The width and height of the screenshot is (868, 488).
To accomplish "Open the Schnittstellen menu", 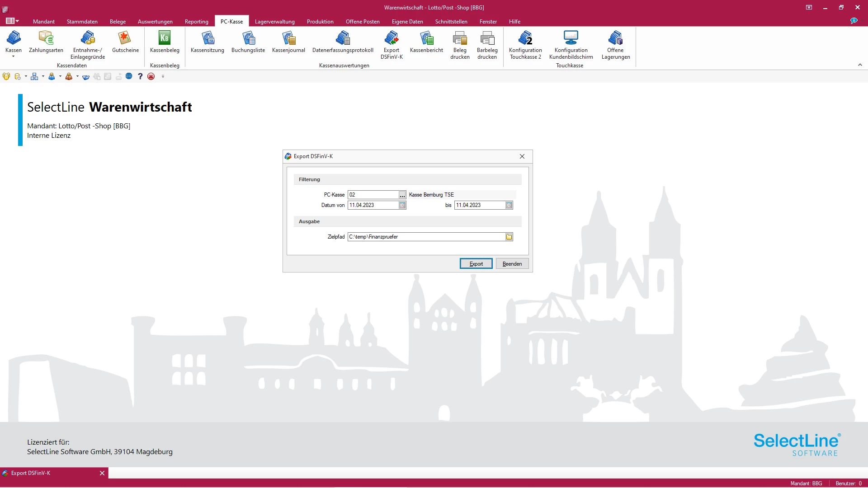I will click(451, 21).
